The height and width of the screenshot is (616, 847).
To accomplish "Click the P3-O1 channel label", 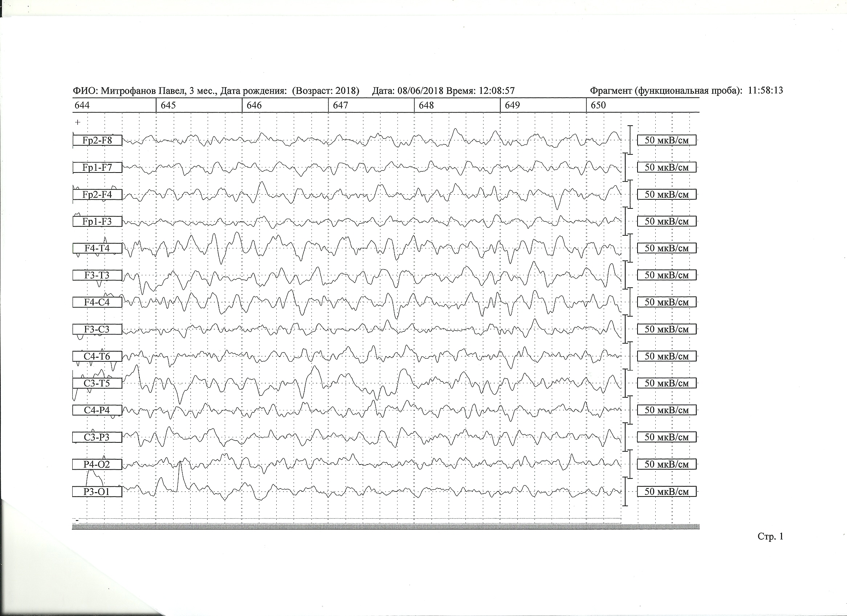I will coord(97,492).
